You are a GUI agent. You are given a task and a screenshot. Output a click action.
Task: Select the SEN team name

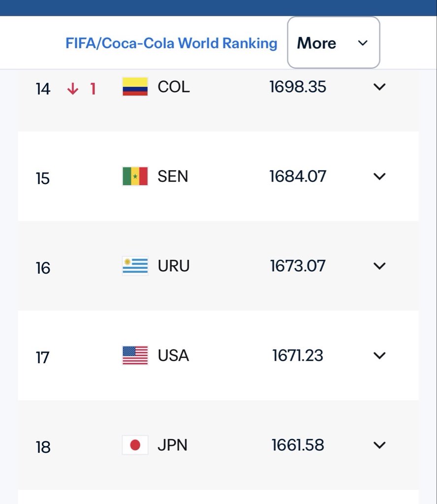pos(173,176)
